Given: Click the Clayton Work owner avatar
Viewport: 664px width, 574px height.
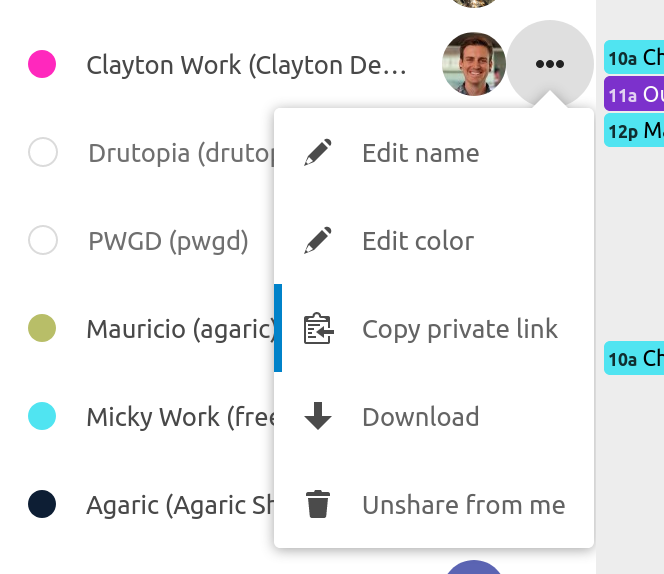Looking at the screenshot, I should (473, 65).
